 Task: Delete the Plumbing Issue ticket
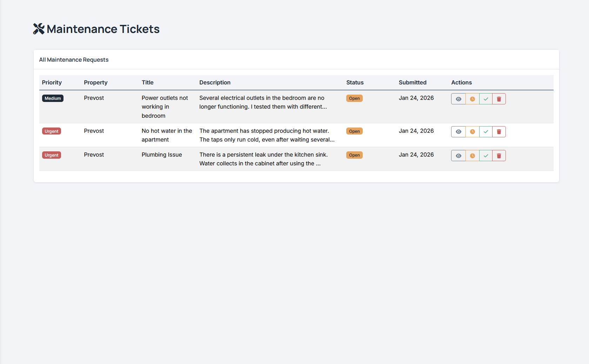click(499, 155)
